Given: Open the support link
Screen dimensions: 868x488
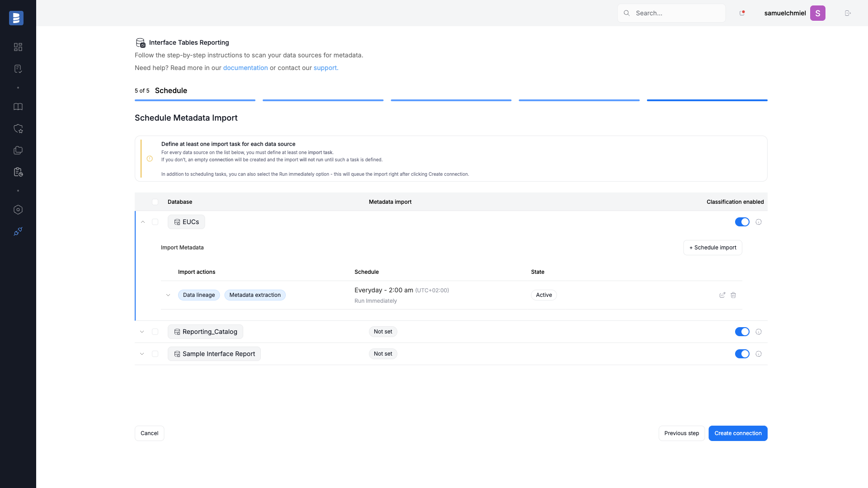Looking at the screenshot, I should (326, 68).
